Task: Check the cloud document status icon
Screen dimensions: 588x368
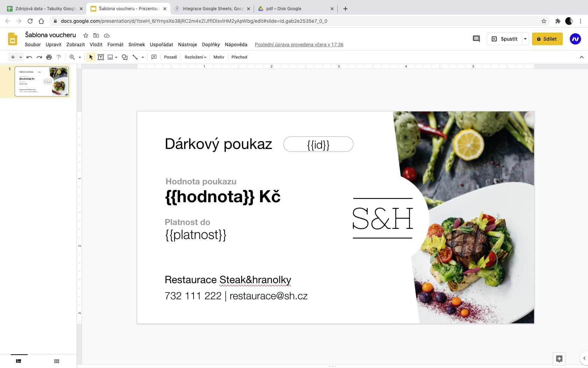Action: (x=107, y=35)
